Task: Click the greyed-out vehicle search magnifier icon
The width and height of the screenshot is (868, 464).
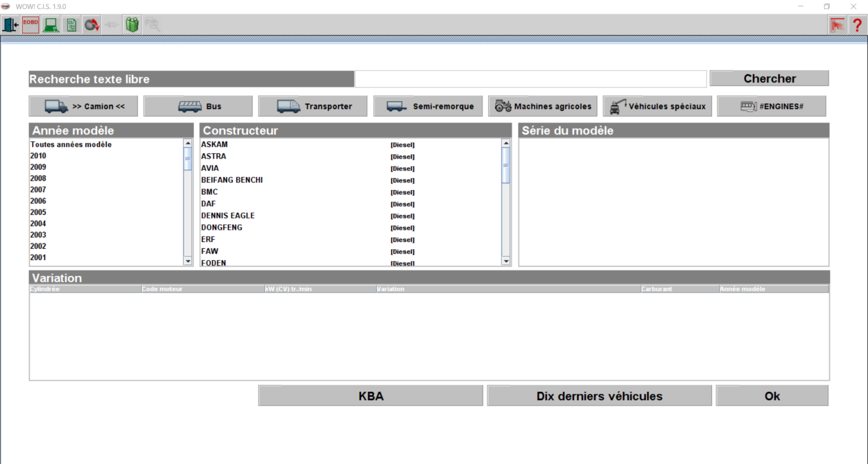Action: pyautogui.click(x=153, y=25)
